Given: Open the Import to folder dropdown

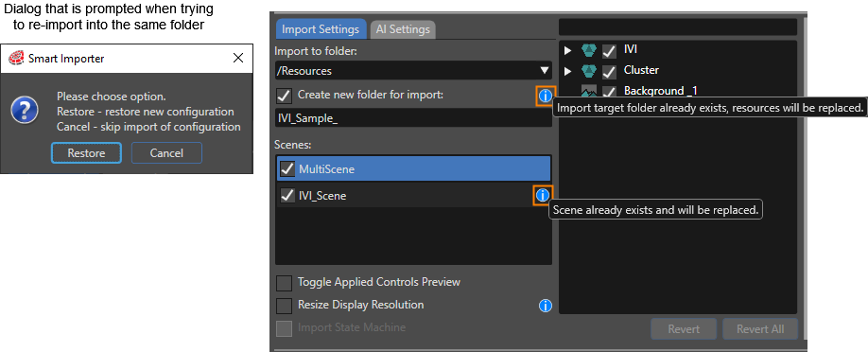Looking at the screenshot, I should coord(413,70).
